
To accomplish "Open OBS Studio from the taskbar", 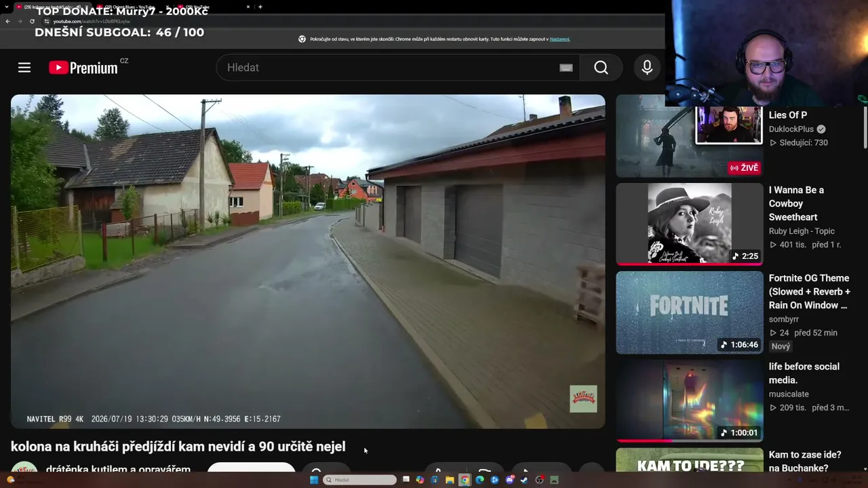I will pyautogui.click(x=539, y=480).
